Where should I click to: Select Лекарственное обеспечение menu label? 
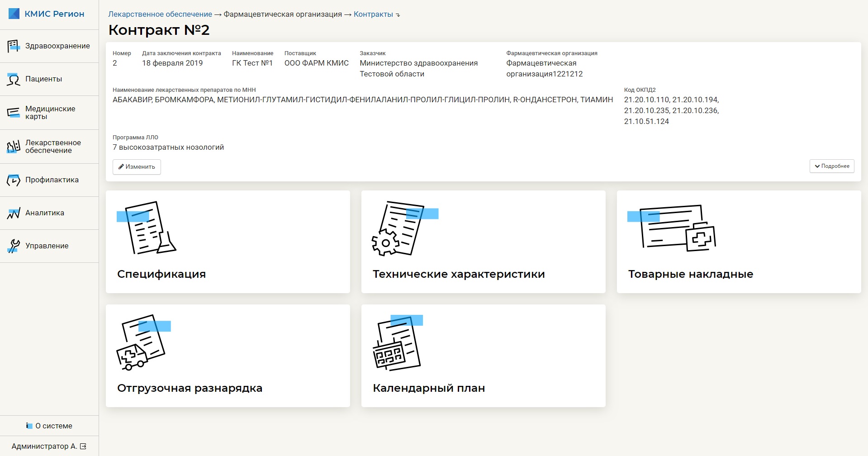pos(53,147)
